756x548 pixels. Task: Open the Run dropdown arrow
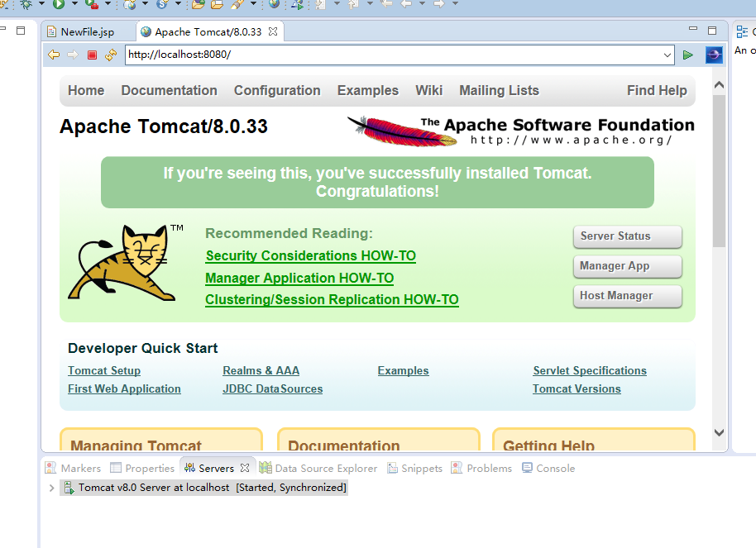point(74,4)
